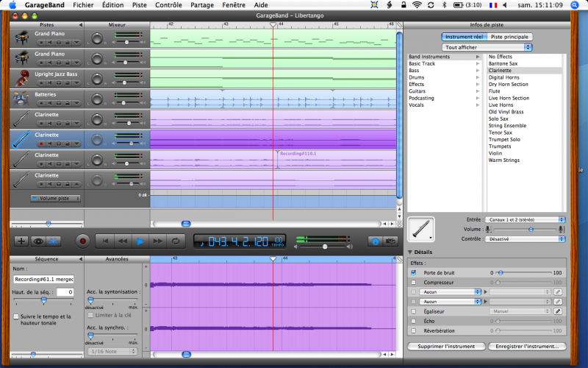Toggle the cycle loop button
The image size is (588, 368).
pos(176,241)
